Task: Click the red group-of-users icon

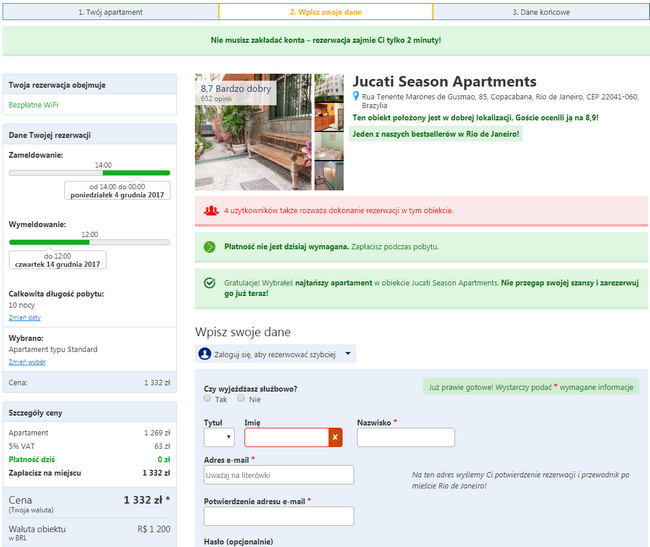Action: [211, 211]
